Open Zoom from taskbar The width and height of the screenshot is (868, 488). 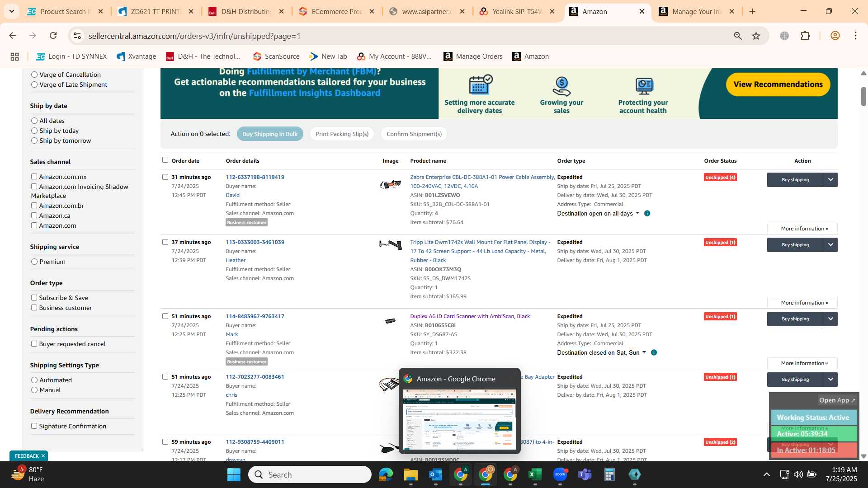click(x=560, y=474)
